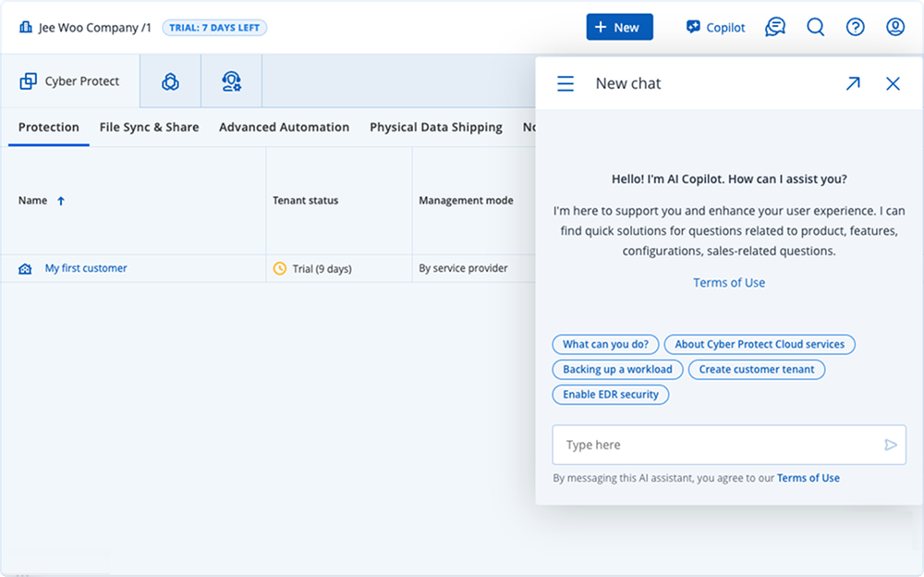Open the chat hamburger menu
Viewport: 924px width, 577px height.
point(565,83)
